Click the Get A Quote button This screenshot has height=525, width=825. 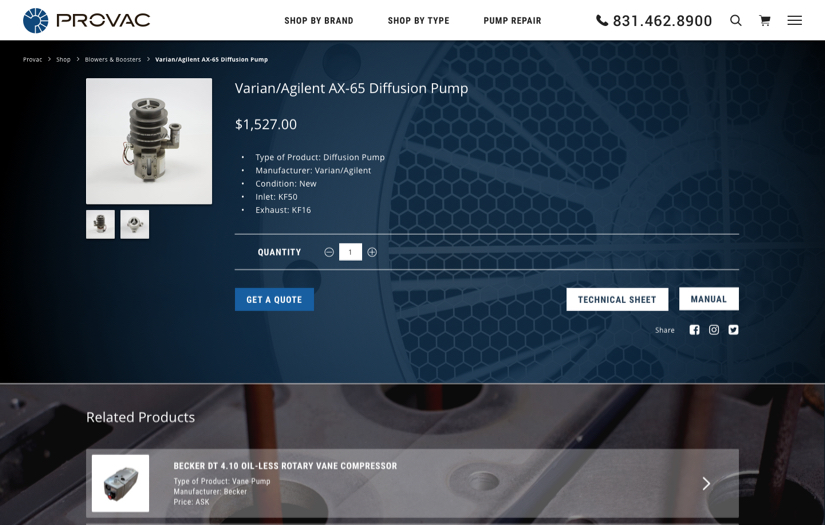pyautogui.click(x=274, y=299)
